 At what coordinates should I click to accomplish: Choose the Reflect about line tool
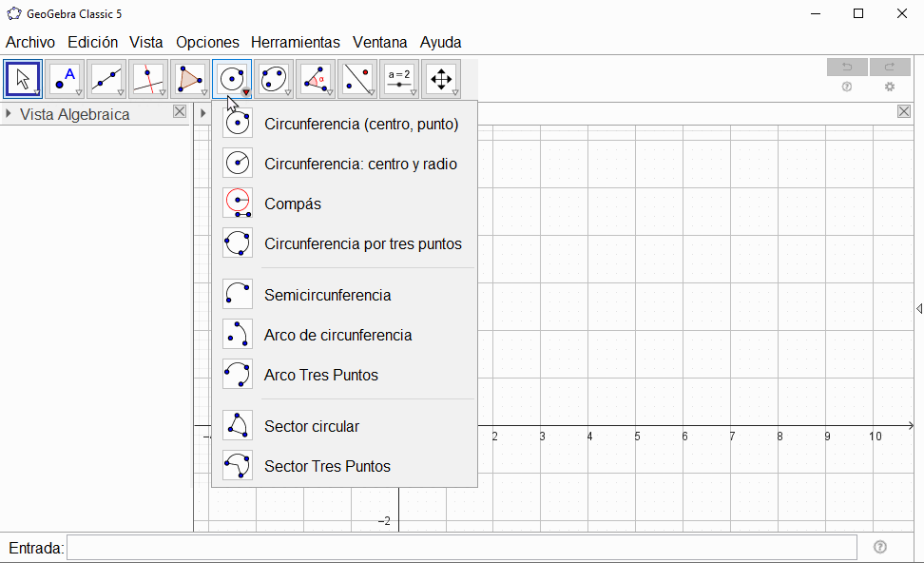pyautogui.click(x=357, y=79)
